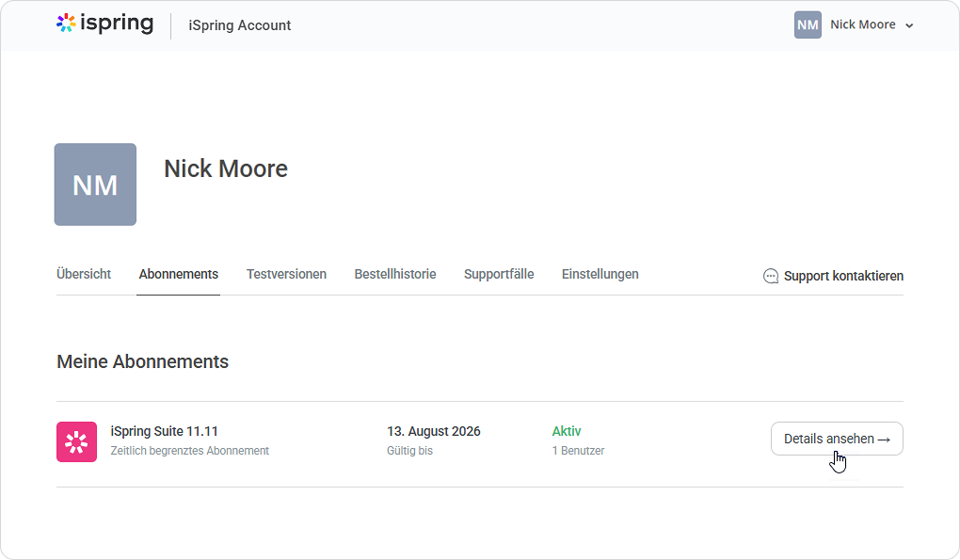Click the iSpring logo in header

(x=104, y=24)
